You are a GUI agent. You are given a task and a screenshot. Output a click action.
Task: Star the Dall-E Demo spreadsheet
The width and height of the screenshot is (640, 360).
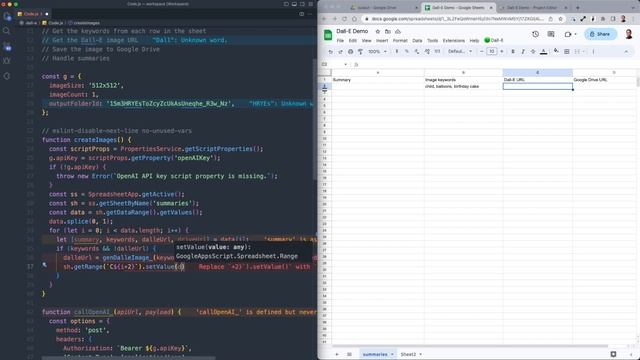(x=378, y=31)
